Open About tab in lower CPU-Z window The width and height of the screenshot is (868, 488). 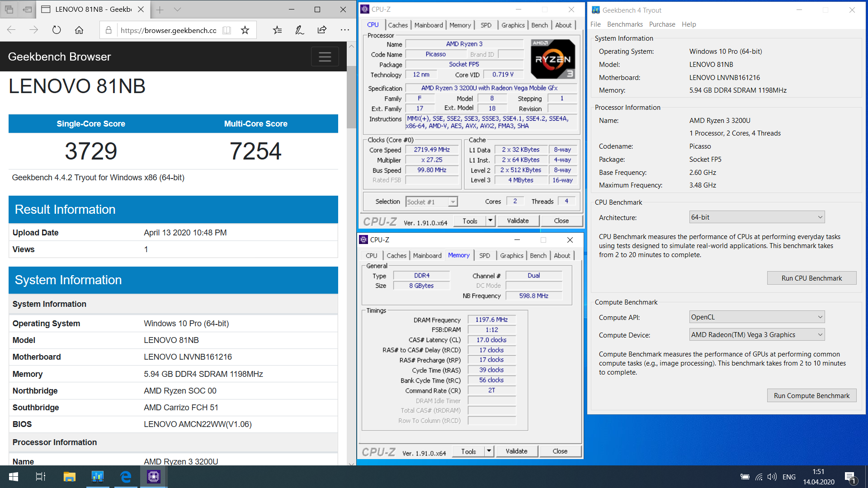click(x=562, y=256)
